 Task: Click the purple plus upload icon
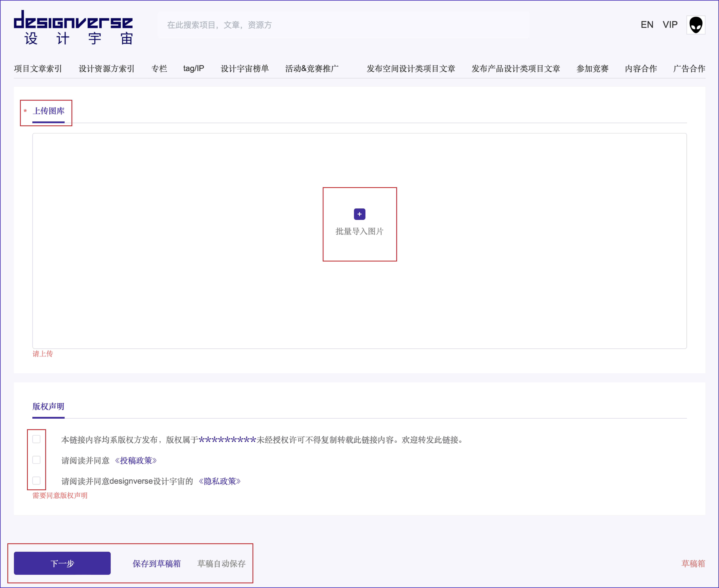359,214
